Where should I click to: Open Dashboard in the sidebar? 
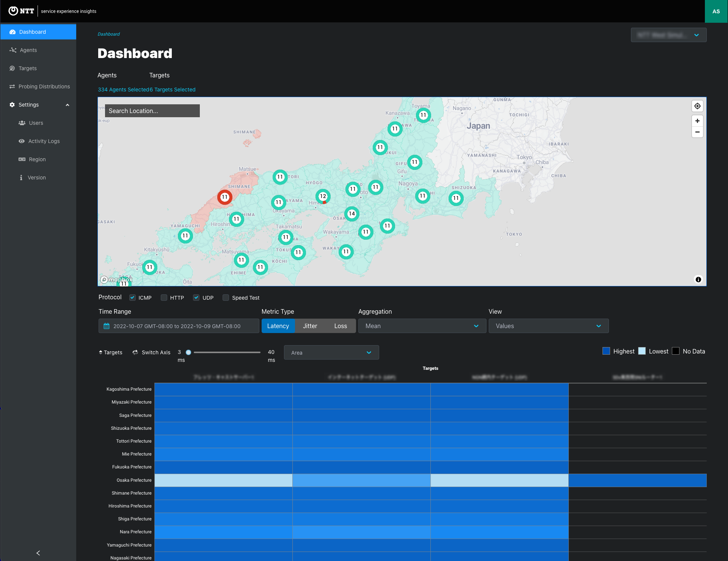38,32
